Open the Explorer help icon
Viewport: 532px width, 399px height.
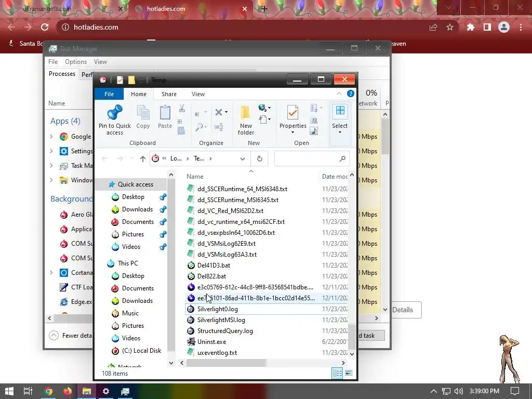(x=351, y=94)
